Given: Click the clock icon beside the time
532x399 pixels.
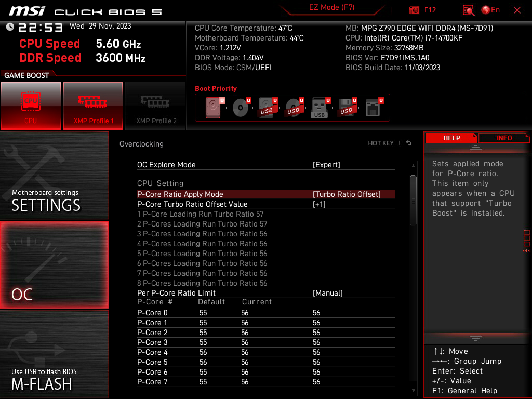Looking at the screenshot, I should [10, 27].
